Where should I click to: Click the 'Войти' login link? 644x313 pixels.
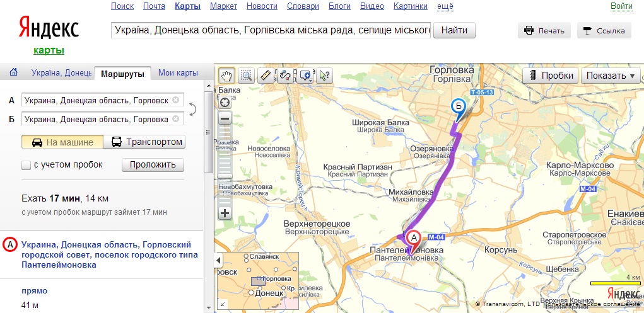point(621,6)
